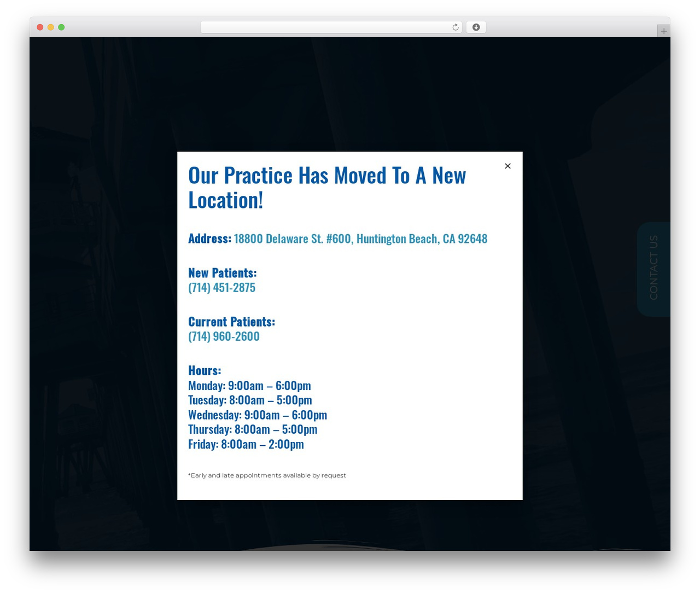This screenshot has height=593, width=700.
Task: Select the Monday 9:00am – 6:00pm line
Action: tap(249, 386)
